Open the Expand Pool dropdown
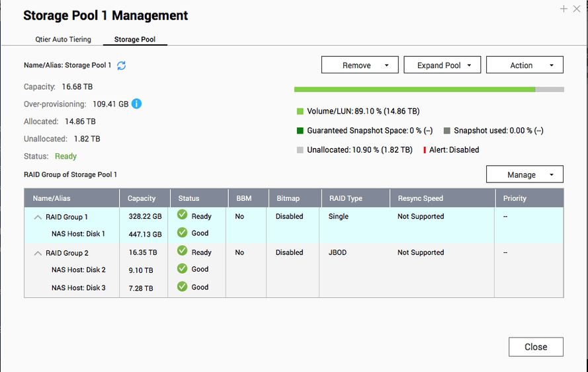The height and width of the screenshot is (372, 588). [x=442, y=65]
